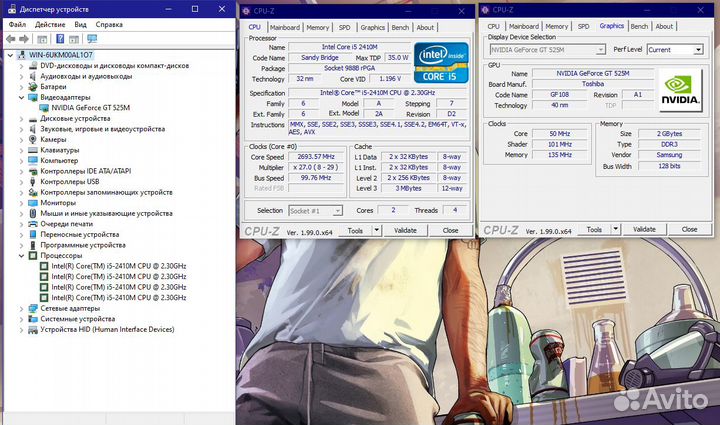Collapse the Видеоадаптеры chevron
Viewport: 720px width, 425px height.
(x=21, y=97)
